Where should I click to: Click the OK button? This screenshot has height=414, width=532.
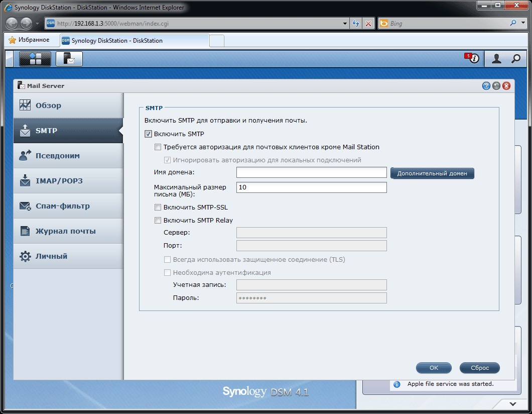coord(434,368)
